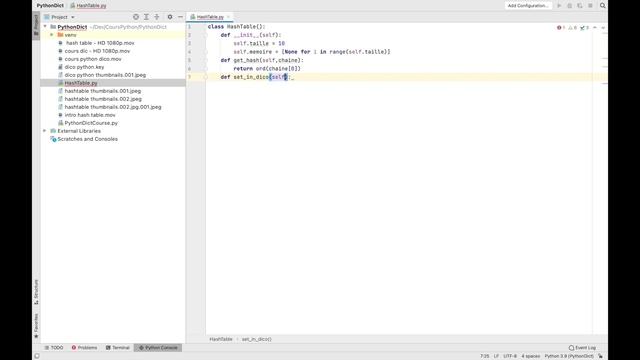Click the HashTable.py breadcrumb in the navigation bar
The image size is (640, 360).
[x=89, y=6]
